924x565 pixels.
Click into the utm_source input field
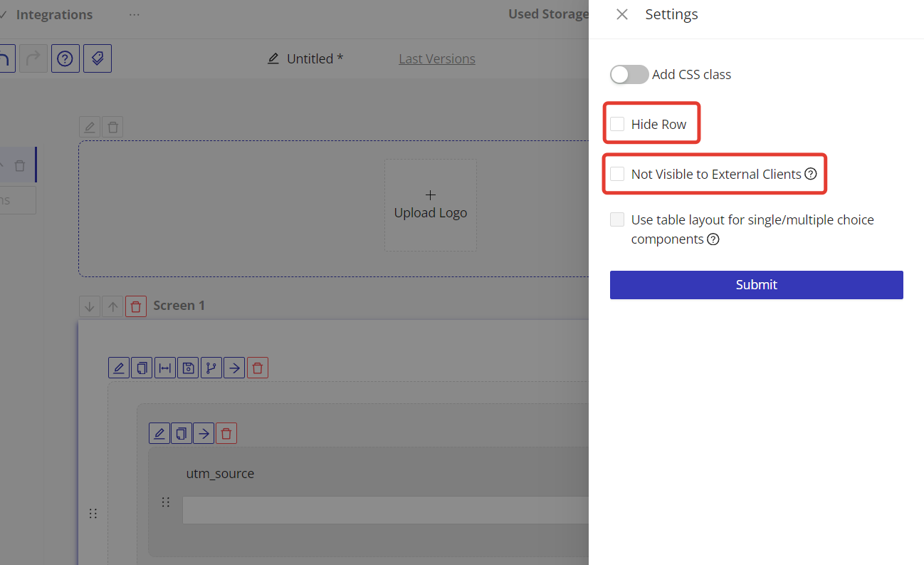[384, 510]
